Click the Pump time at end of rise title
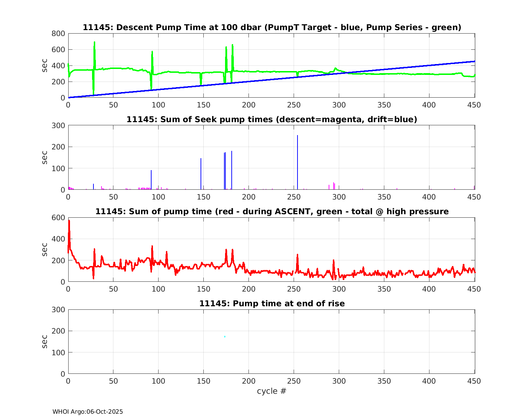Screen dimensions: 525x420 (x=272, y=303)
